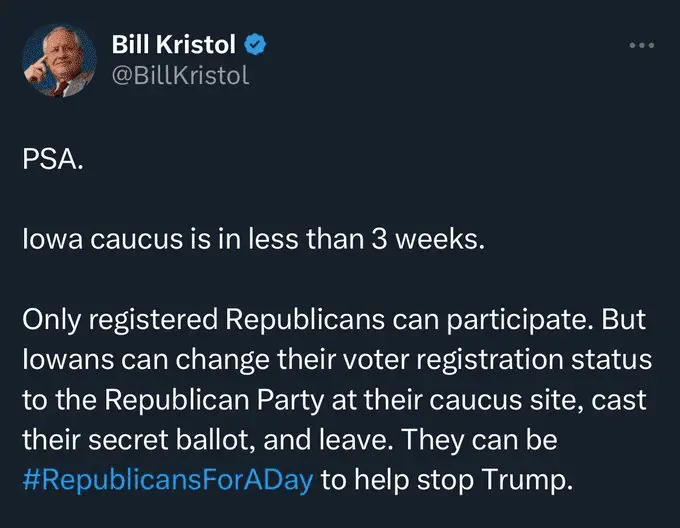680x528 pixels.
Task: Open the #RepublicansForADay hashtag
Action: pyautogui.click(x=168, y=478)
